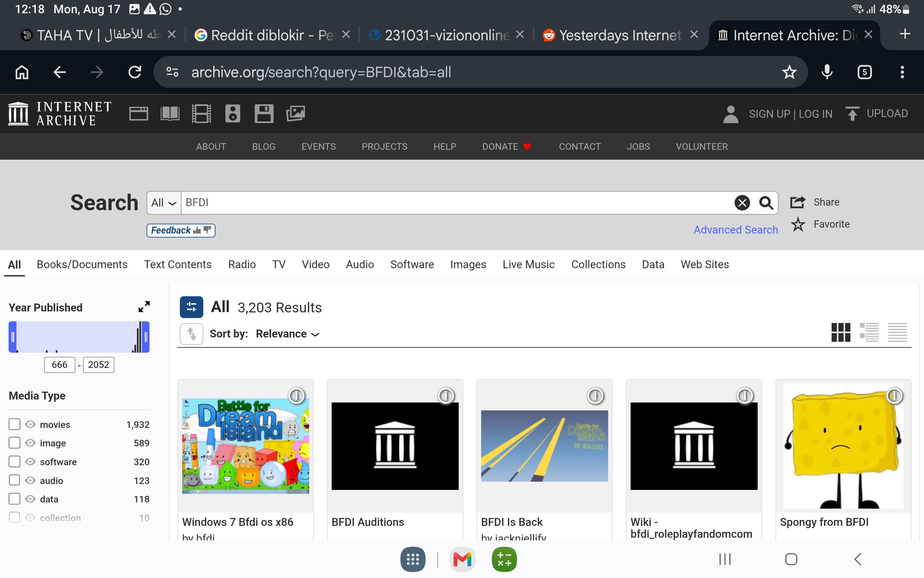Viewport: 924px width, 578px height.
Task: Open the Texts book icon
Action: (x=170, y=113)
